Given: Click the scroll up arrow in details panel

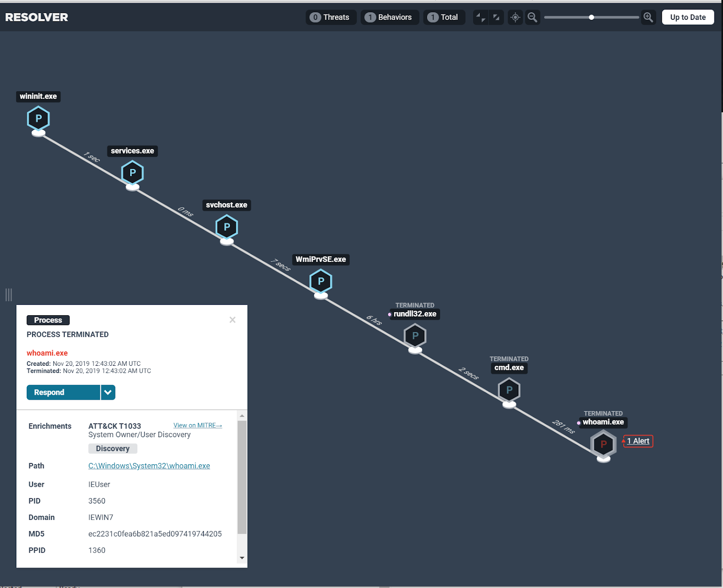Looking at the screenshot, I should (242, 415).
